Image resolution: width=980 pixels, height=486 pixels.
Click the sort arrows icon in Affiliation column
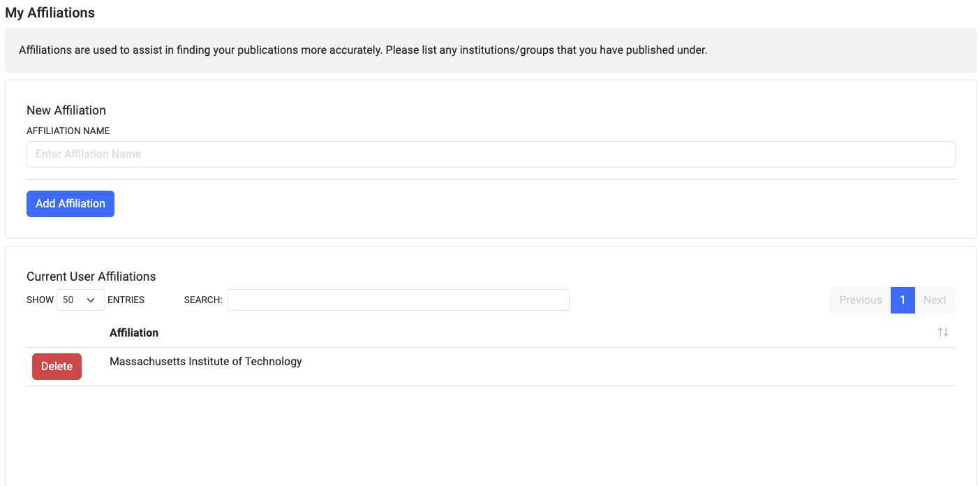[943, 332]
